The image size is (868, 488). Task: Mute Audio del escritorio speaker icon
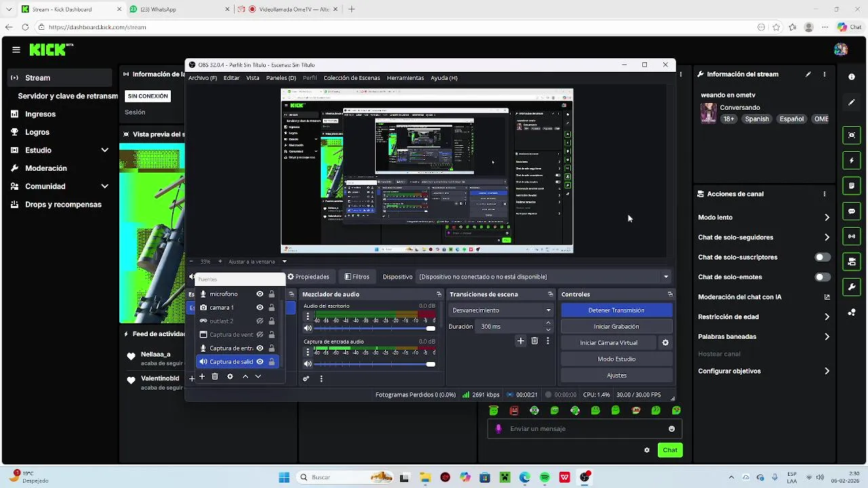point(307,328)
